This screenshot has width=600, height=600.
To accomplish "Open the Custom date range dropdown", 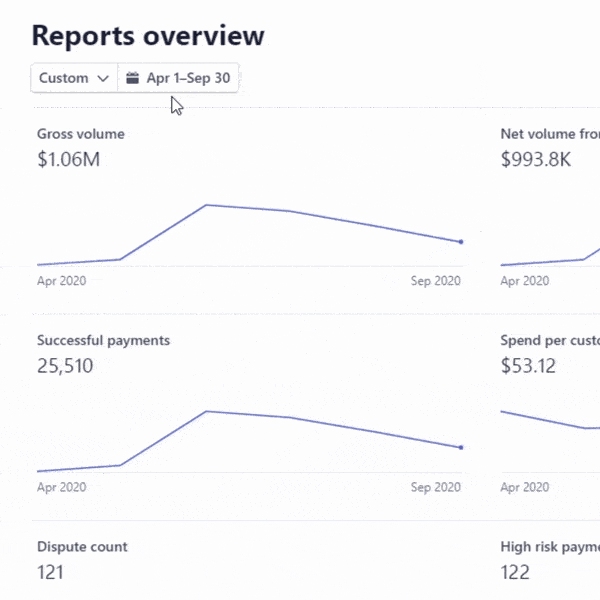I will tap(74, 78).
